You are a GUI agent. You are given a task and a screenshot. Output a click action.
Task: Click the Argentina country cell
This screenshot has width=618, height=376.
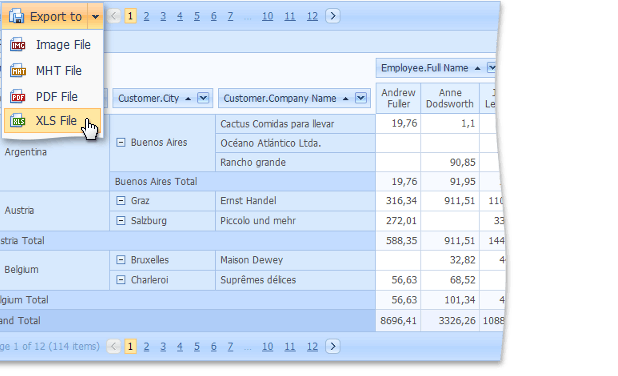point(54,152)
